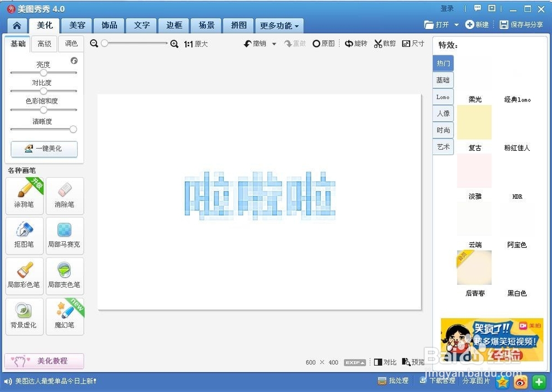Select the 涂鸦笔 doodle pen tool
552x392 pixels.
coord(24,195)
